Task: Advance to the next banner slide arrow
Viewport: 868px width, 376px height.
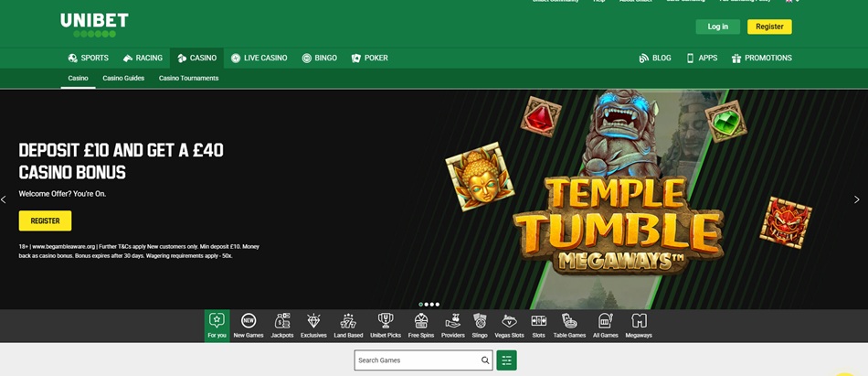Action: [856, 199]
